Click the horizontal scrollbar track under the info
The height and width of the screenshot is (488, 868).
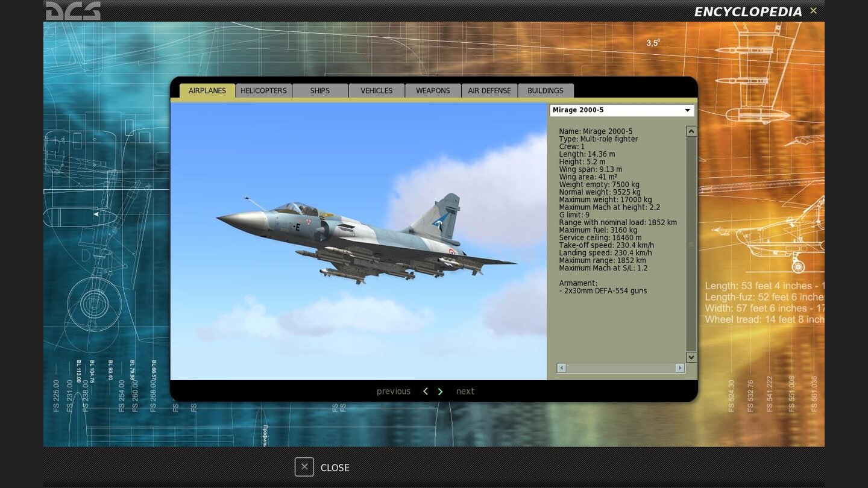621,368
